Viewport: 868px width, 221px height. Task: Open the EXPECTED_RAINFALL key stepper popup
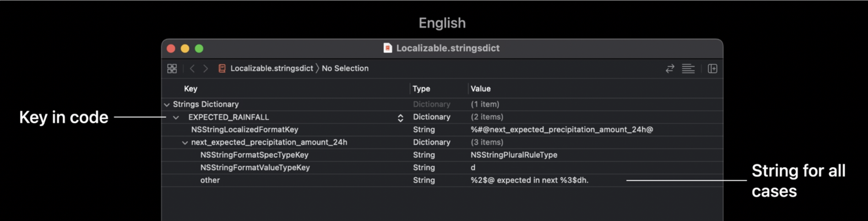click(400, 118)
